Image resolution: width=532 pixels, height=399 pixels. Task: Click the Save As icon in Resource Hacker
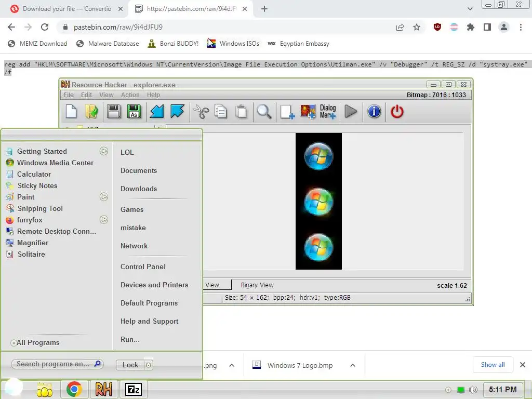[134, 112]
